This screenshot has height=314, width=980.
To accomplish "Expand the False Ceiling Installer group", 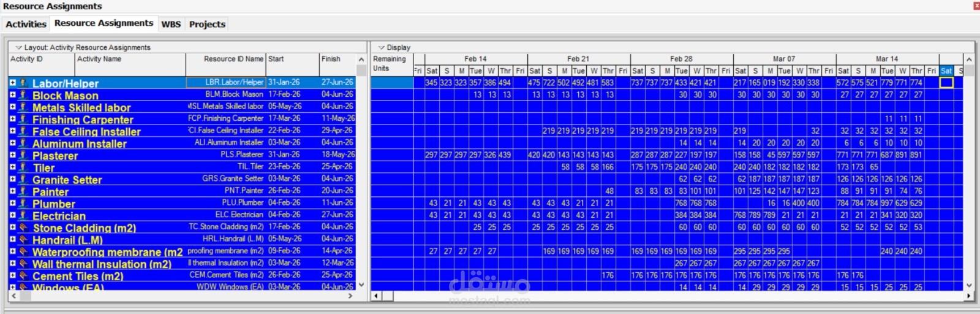I will tap(12, 131).
